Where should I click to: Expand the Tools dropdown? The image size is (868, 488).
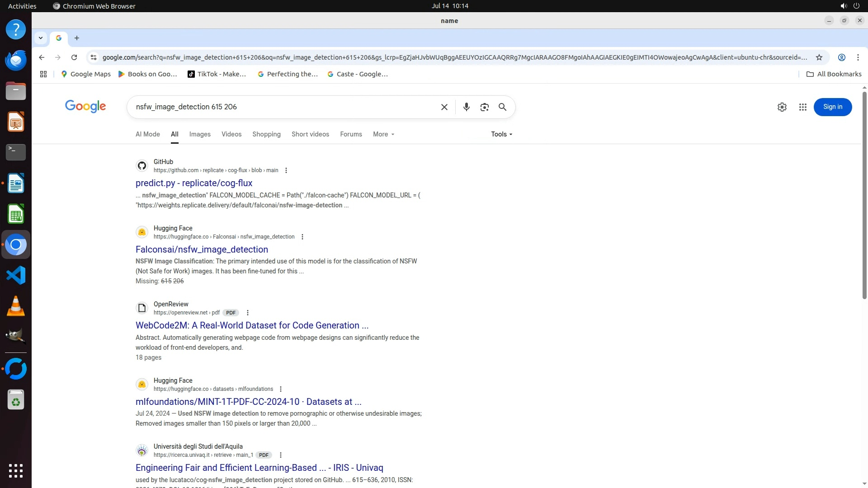pos(501,134)
